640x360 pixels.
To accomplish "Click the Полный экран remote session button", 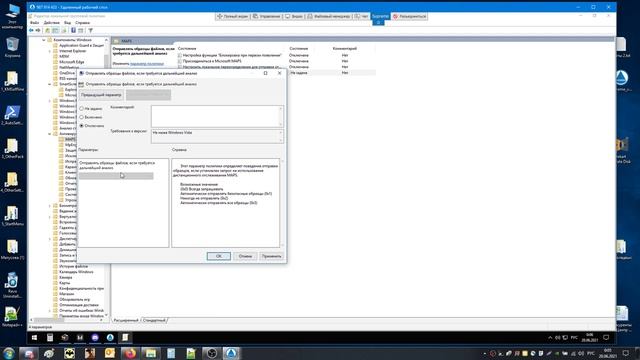I will 233,16.
